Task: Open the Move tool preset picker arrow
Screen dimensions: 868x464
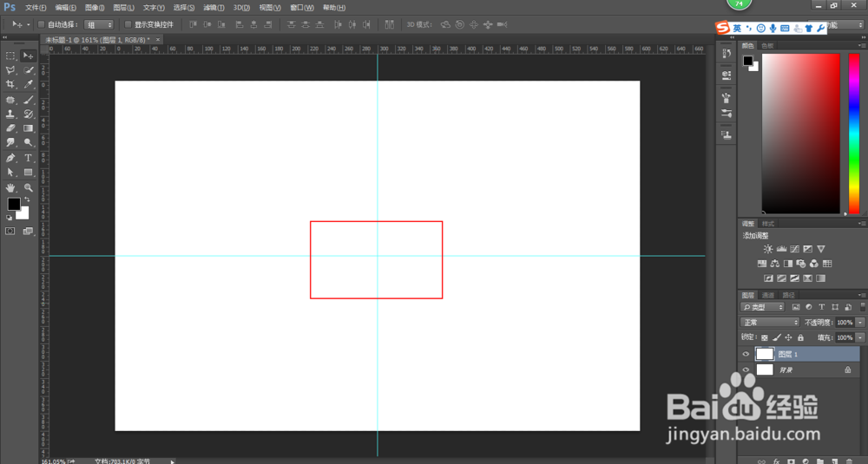Action: [29, 25]
